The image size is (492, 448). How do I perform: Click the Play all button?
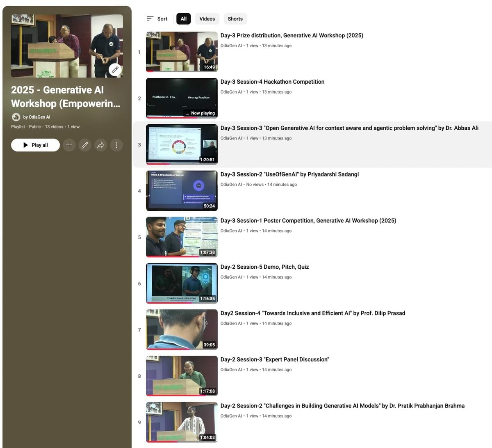click(x=35, y=145)
